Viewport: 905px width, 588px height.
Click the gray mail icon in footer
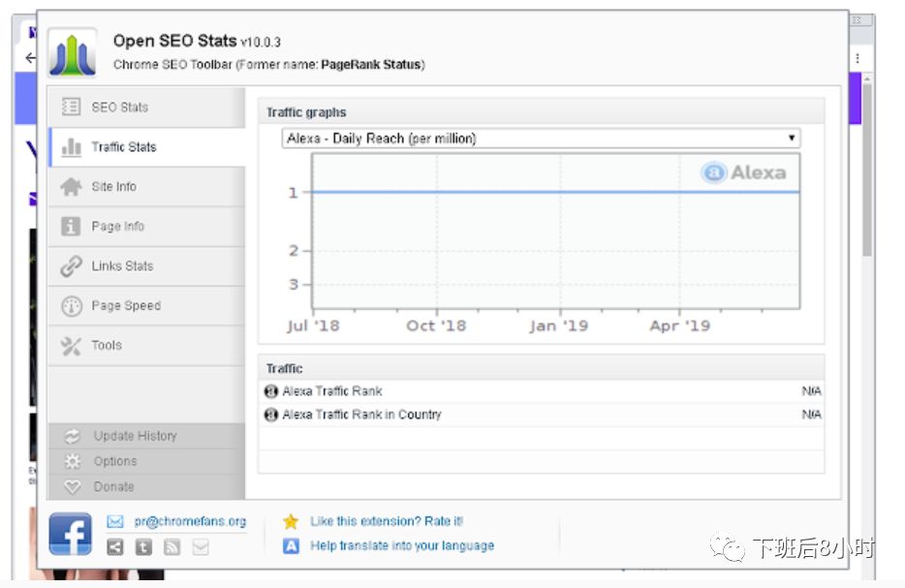coord(201,547)
